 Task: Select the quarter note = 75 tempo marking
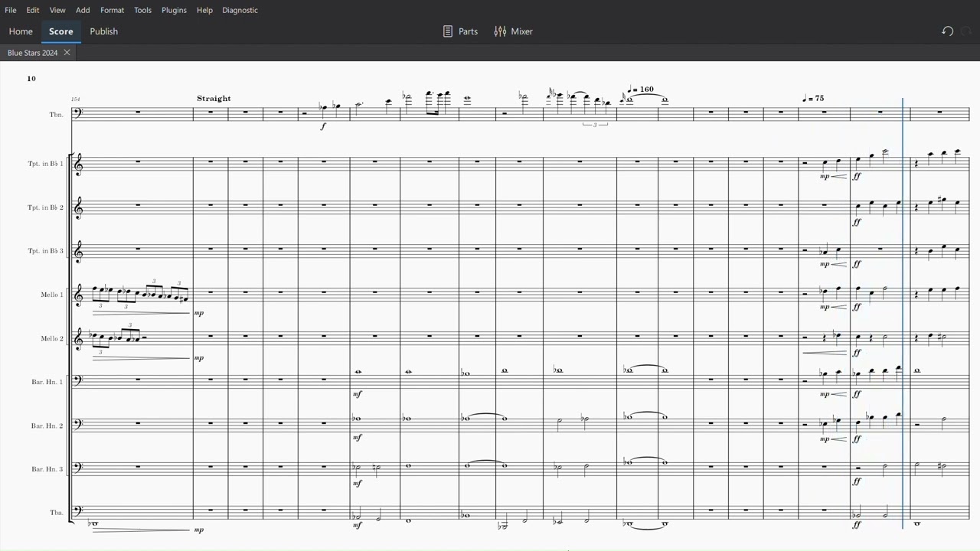pyautogui.click(x=814, y=99)
